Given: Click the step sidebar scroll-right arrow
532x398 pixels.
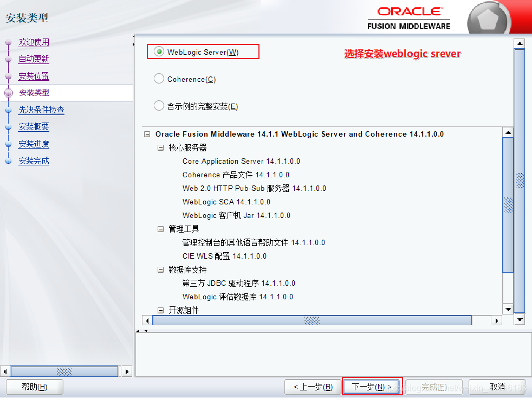Looking at the screenshot, I should click(127, 371).
